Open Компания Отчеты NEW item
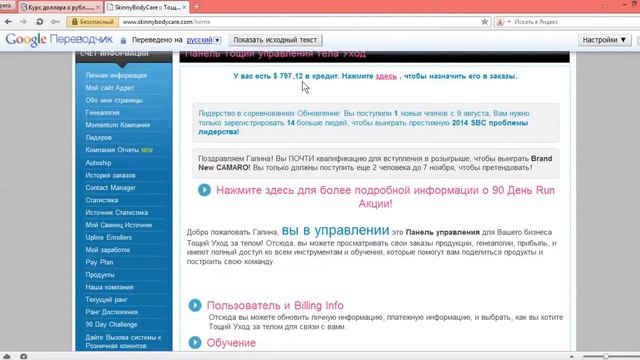Viewport: 640px width, 360px height. tap(119, 150)
